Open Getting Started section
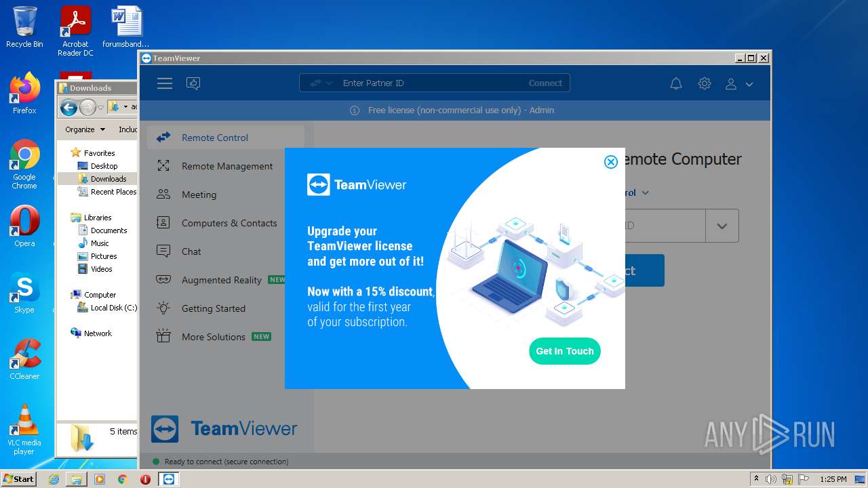This screenshot has width=868, height=488. [x=226, y=308]
